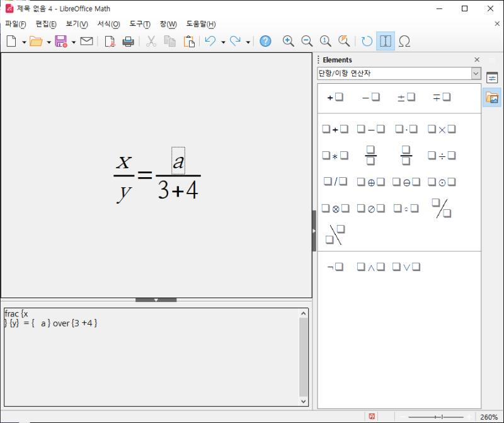Image resolution: width=504 pixels, height=423 pixels.
Task: Insert the plus-minus sign element
Action: (x=406, y=97)
